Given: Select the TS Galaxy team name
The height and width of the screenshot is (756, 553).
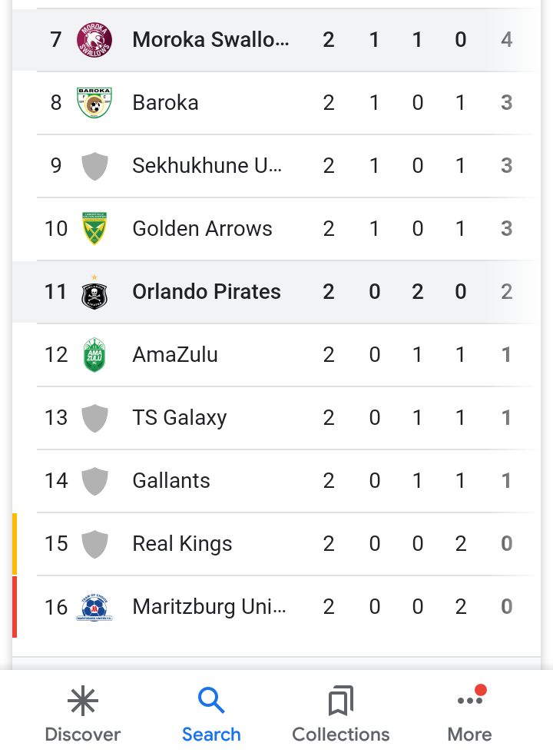Looking at the screenshot, I should [x=180, y=418].
